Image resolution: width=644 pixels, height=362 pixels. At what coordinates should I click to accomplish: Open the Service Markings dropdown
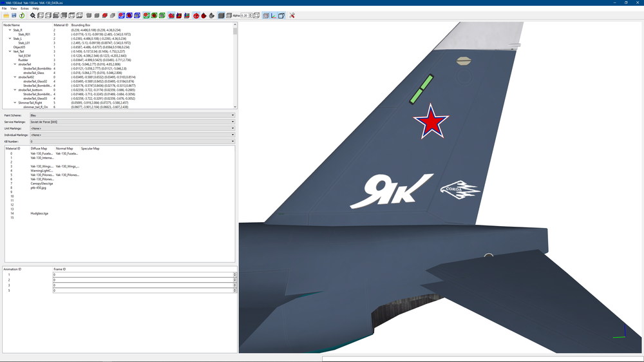pyautogui.click(x=132, y=122)
